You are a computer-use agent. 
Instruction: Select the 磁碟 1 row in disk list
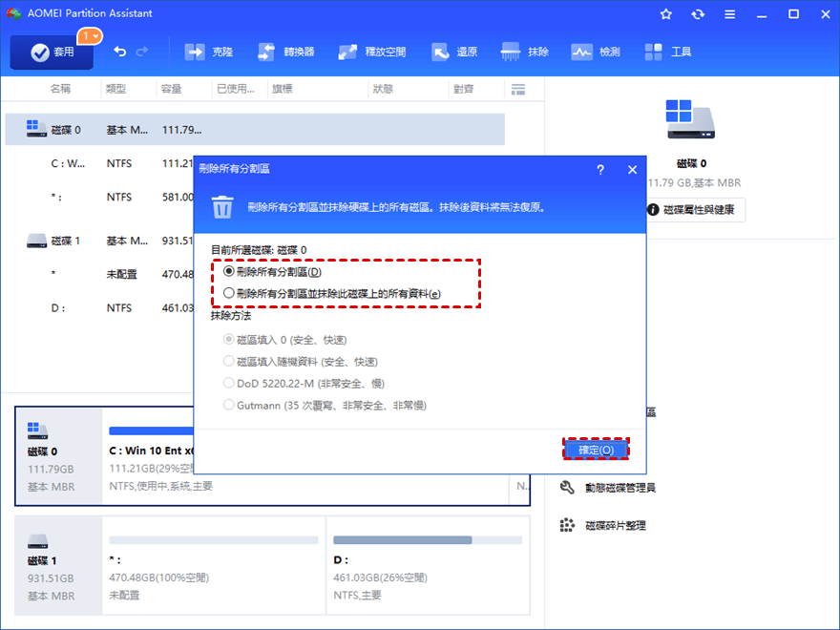pyautogui.click(x=99, y=241)
